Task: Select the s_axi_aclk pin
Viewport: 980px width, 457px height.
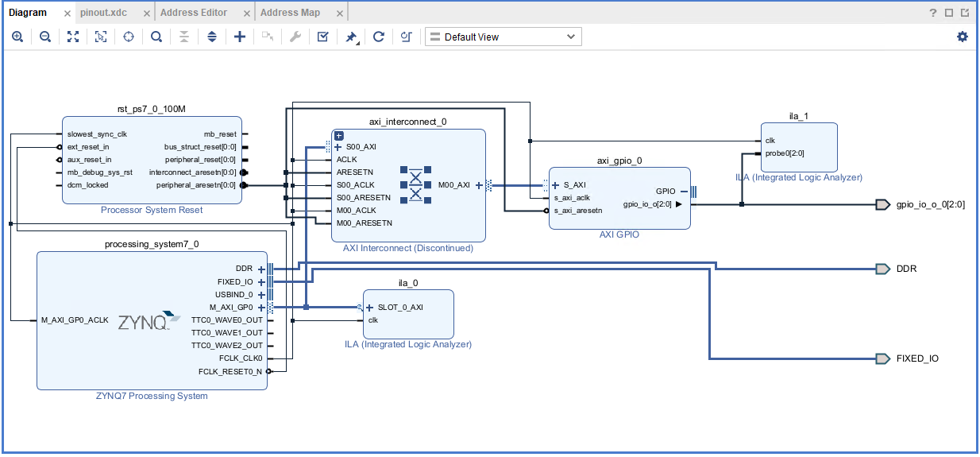Action: (572, 198)
